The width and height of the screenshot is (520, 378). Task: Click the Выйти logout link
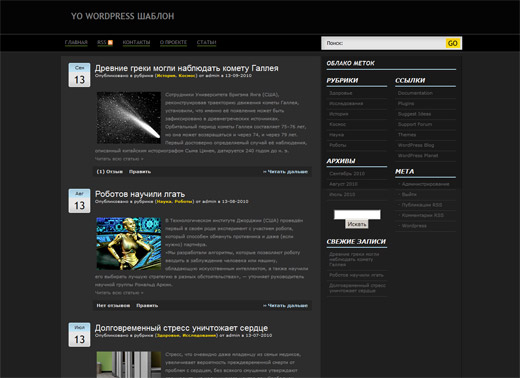[409, 194]
